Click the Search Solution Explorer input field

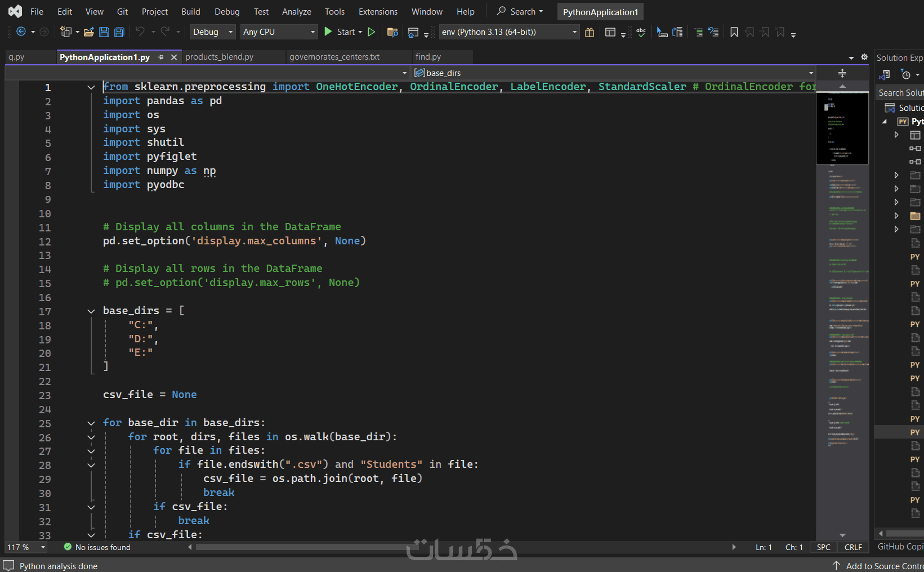pyautogui.click(x=900, y=93)
